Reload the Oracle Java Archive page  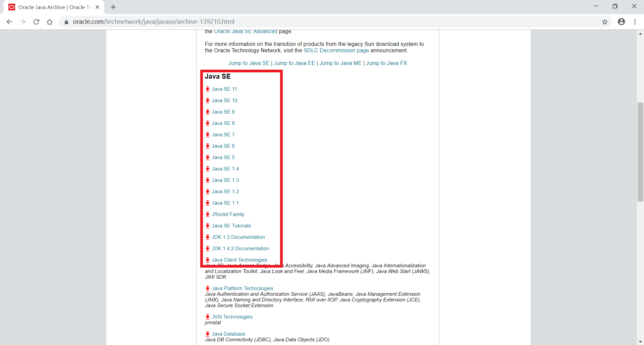(36, 21)
